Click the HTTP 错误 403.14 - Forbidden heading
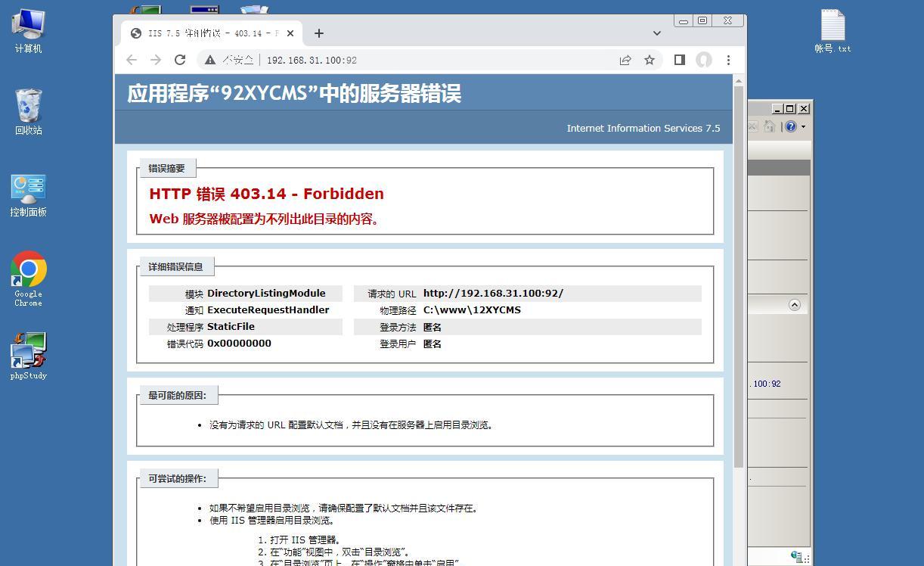 click(x=267, y=194)
